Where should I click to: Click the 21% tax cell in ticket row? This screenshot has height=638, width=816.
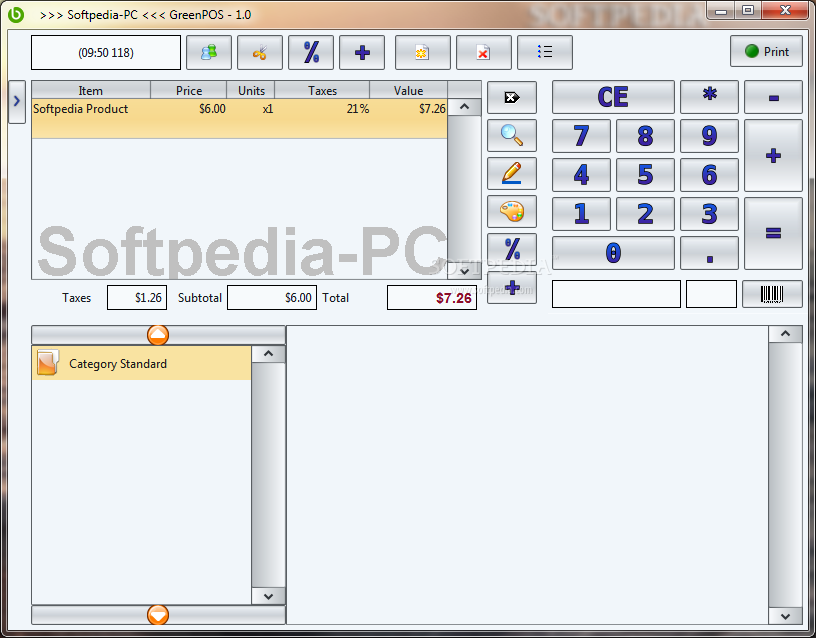click(358, 109)
